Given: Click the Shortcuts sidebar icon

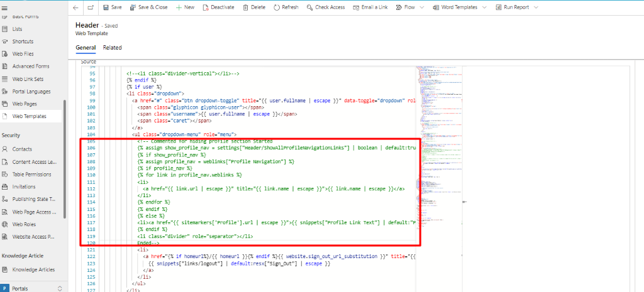Looking at the screenshot, I should click(x=5, y=41).
